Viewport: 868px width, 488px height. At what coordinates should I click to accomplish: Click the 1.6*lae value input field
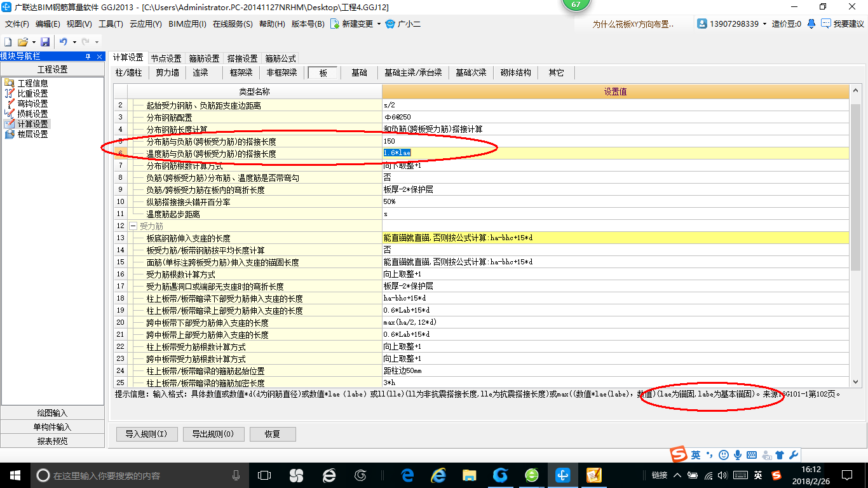(615, 152)
